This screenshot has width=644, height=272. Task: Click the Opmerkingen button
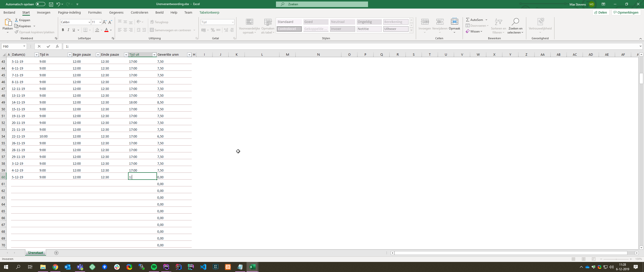[626, 12]
